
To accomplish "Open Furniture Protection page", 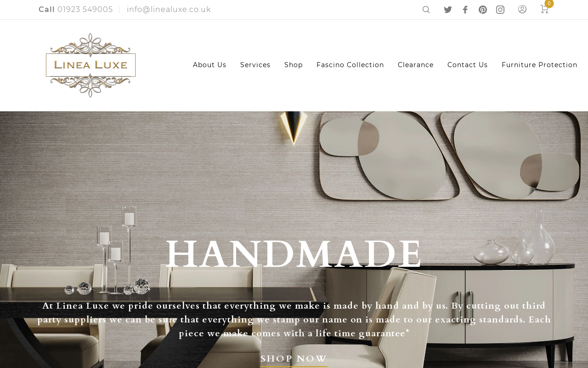I will click(539, 65).
